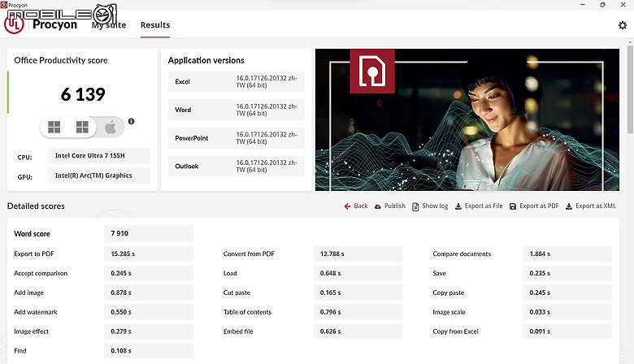Choose Export as XML

pos(596,206)
